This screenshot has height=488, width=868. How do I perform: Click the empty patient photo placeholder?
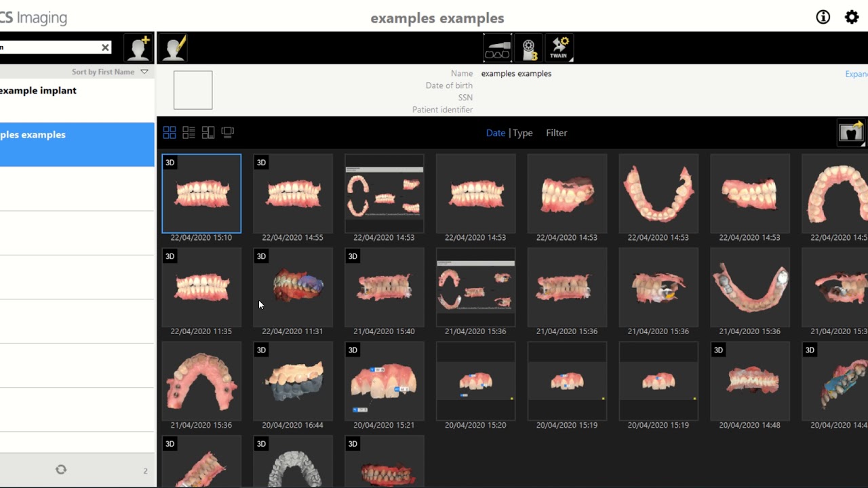[x=193, y=90]
